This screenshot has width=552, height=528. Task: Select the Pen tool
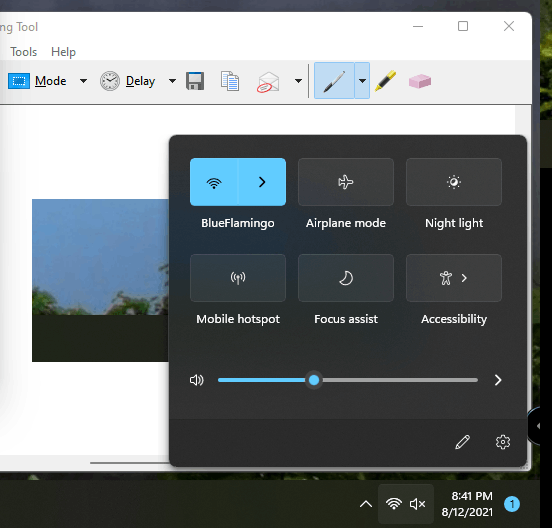pyautogui.click(x=334, y=81)
